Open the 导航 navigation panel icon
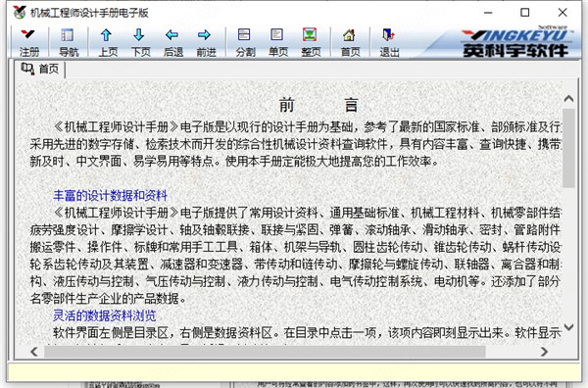This screenshot has height=388, width=588. click(69, 42)
